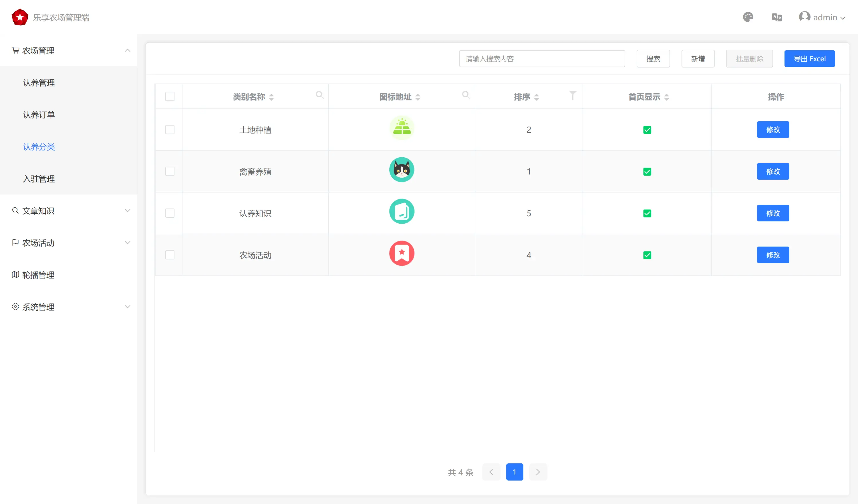Screen dimensions: 858x504
Task: Click the 农场活动 red bookmark icon
Action: point(402,253)
